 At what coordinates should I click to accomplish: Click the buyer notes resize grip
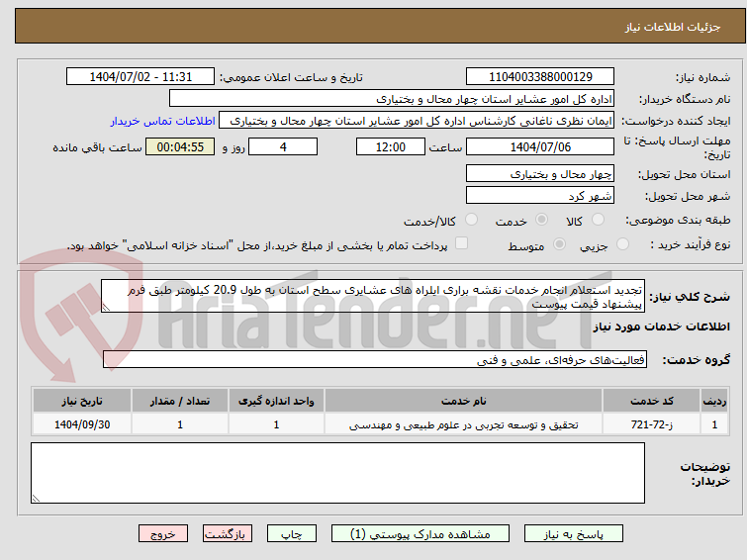[x=37, y=498]
